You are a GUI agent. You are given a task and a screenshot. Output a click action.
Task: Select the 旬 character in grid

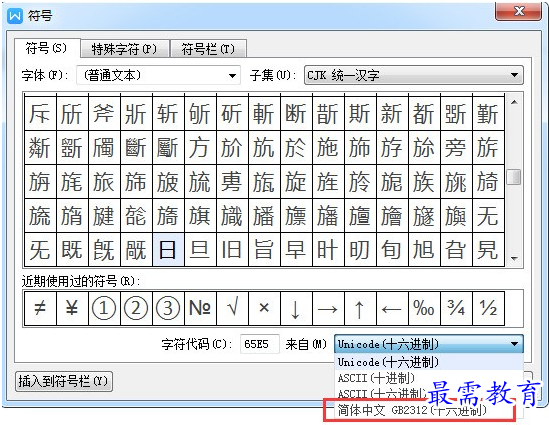[x=392, y=250]
